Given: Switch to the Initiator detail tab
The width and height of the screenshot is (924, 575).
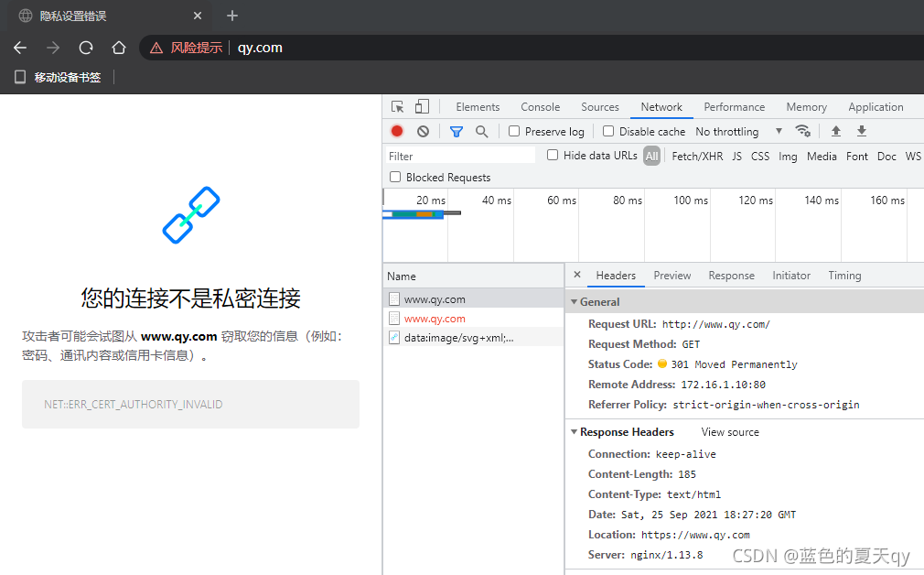Looking at the screenshot, I should [790, 276].
